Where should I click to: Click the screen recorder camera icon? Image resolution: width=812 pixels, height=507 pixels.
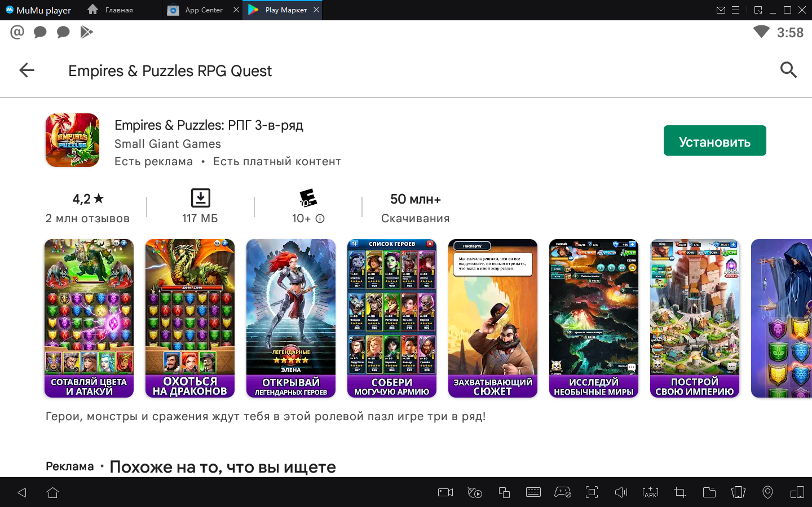[445, 492]
